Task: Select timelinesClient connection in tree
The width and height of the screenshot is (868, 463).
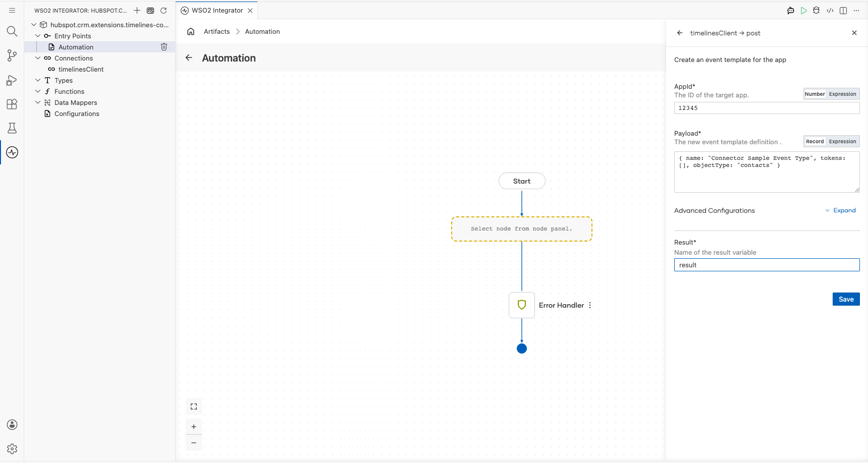Action: (x=81, y=69)
